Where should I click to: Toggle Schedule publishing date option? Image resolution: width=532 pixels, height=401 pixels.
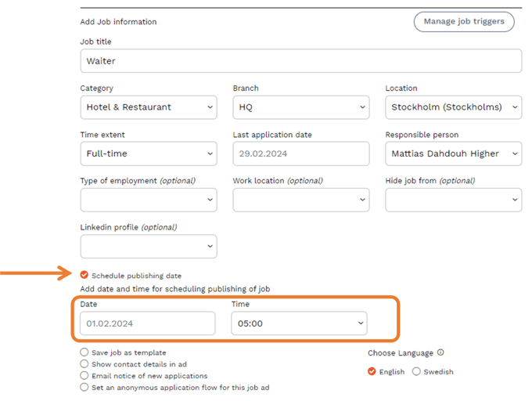(x=84, y=276)
